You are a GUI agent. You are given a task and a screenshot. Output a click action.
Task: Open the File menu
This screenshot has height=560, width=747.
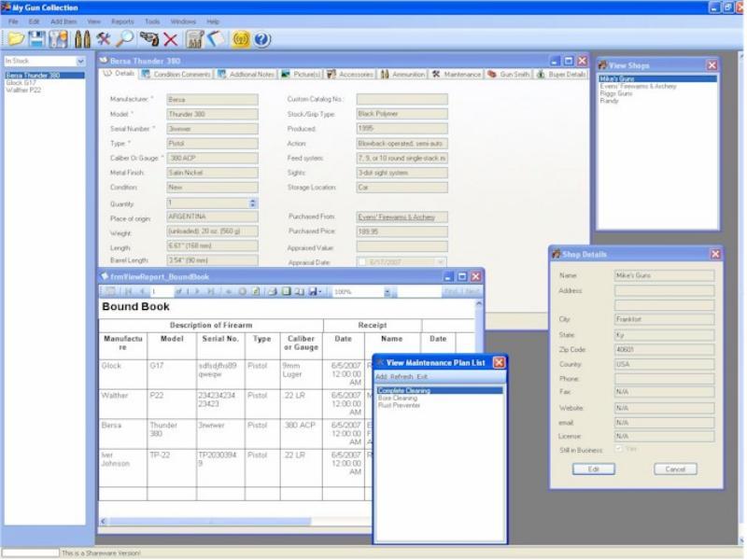click(13, 21)
